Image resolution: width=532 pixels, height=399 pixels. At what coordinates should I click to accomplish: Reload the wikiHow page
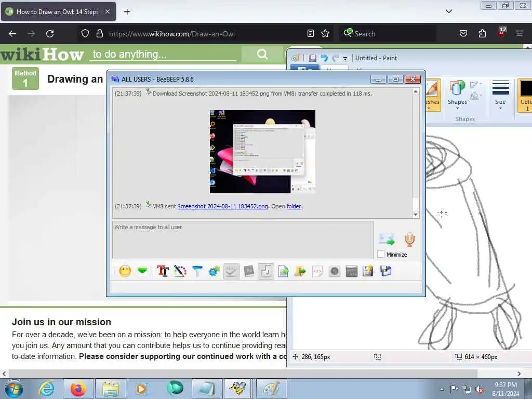click(x=50, y=34)
